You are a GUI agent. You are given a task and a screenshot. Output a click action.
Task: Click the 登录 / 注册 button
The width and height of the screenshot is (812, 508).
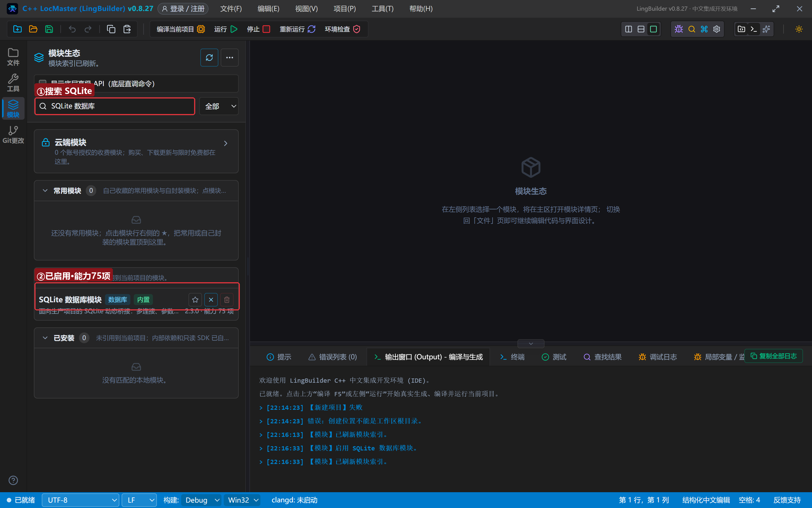[x=183, y=9]
